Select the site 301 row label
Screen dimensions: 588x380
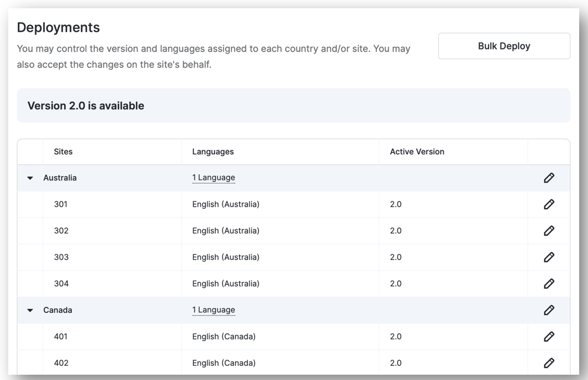(61, 204)
